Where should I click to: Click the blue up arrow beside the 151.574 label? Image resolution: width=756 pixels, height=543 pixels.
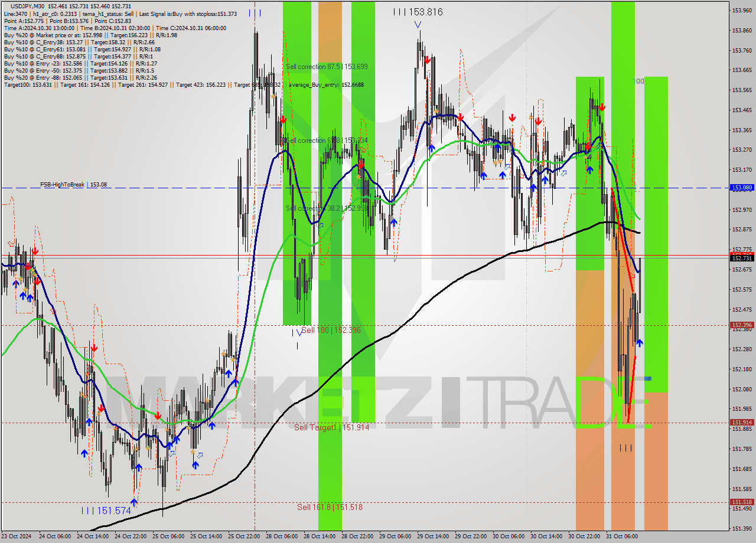[x=135, y=502]
